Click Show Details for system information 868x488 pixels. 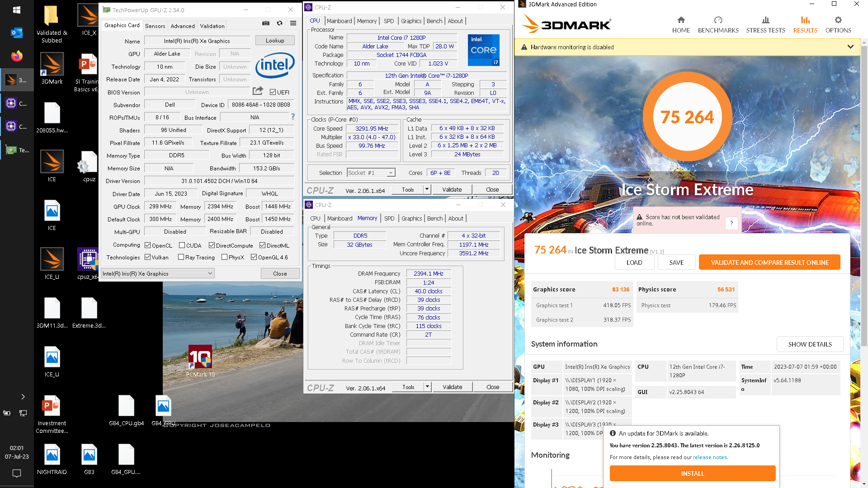[810, 344]
